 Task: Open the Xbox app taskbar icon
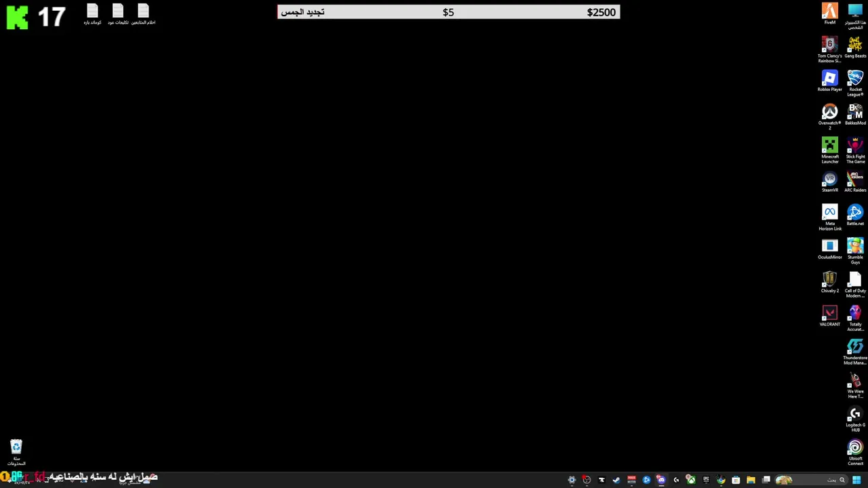click(x=691, y=480)
